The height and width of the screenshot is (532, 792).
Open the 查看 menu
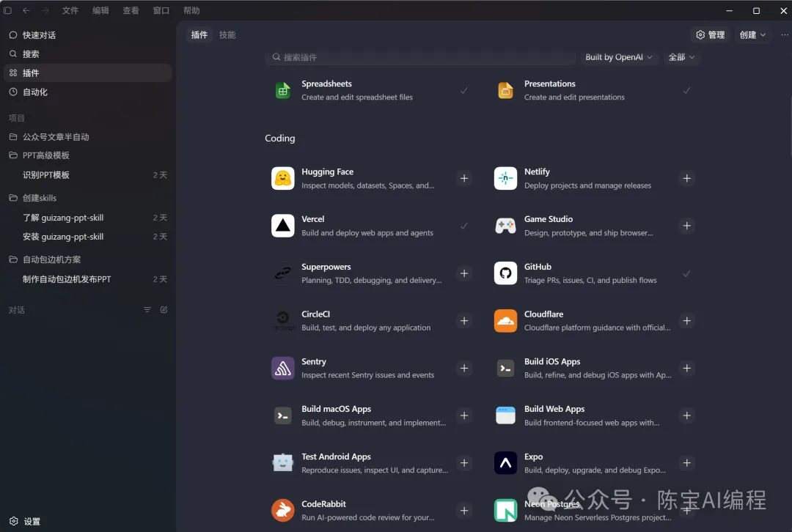[131, 10]
